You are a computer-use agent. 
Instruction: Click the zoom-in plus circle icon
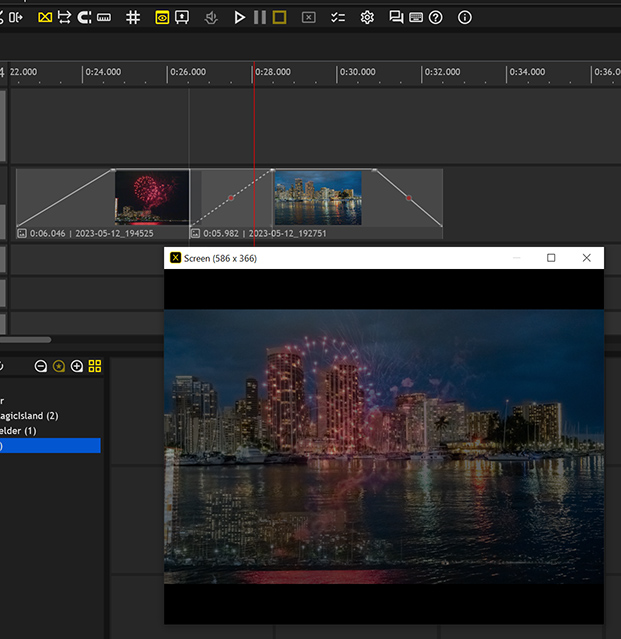(x=77, y=366)
